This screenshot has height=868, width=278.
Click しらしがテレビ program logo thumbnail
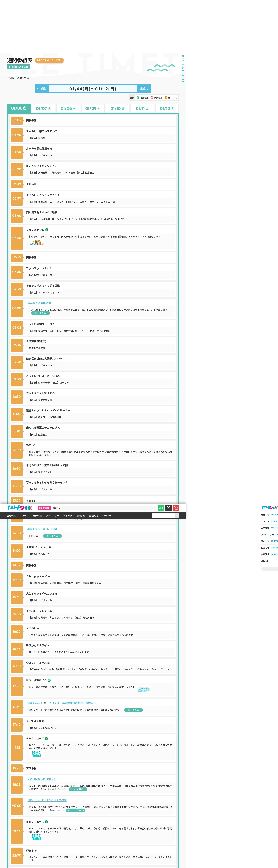36,243
